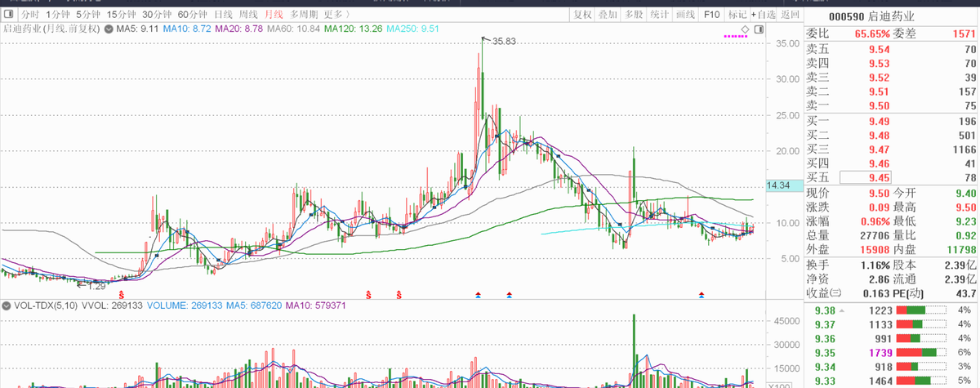980x388 pixels.
Task: Activate the 画线 drawing tools
Action: click(x=685, y=15)
